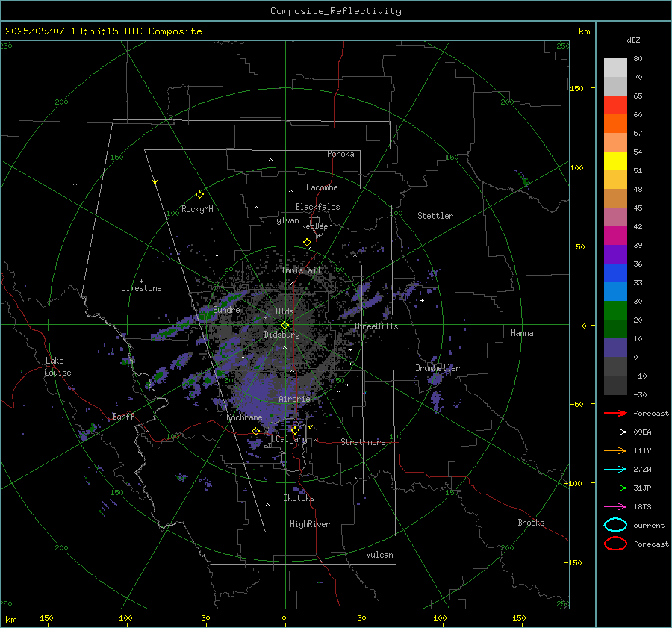Click the Innisfail label on map
This screenshot has width=672, height=628.
point(301,270)
